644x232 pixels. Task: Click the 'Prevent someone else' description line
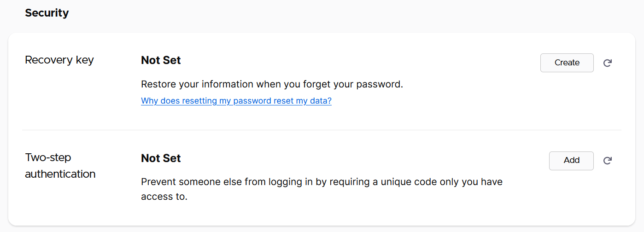(321, 182)
